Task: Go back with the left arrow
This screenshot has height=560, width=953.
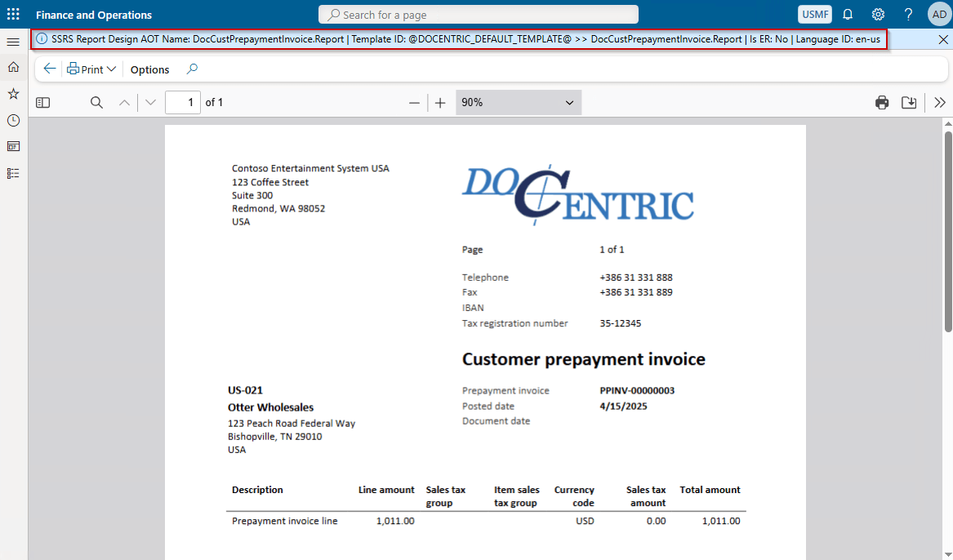Action: click(50, 69)
